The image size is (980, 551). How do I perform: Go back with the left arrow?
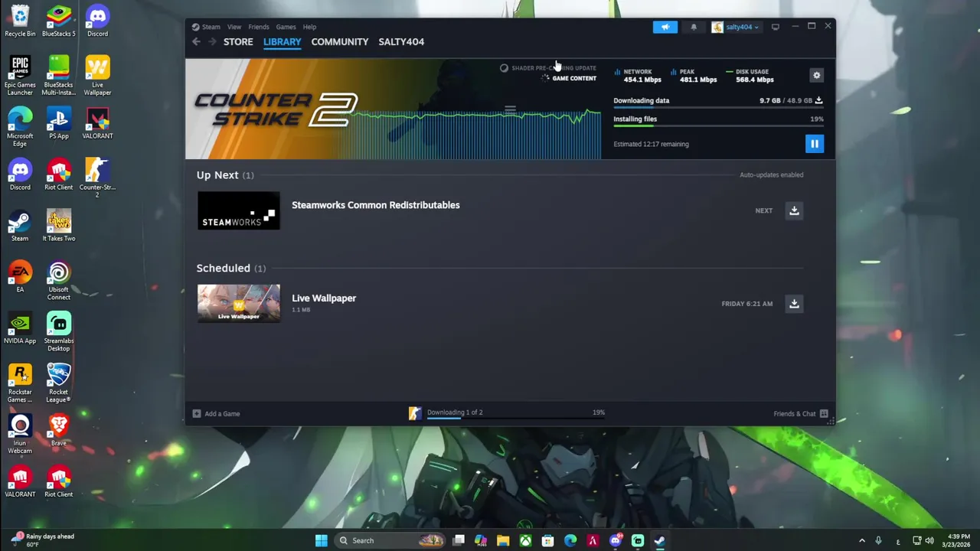[x=196, y=42]
